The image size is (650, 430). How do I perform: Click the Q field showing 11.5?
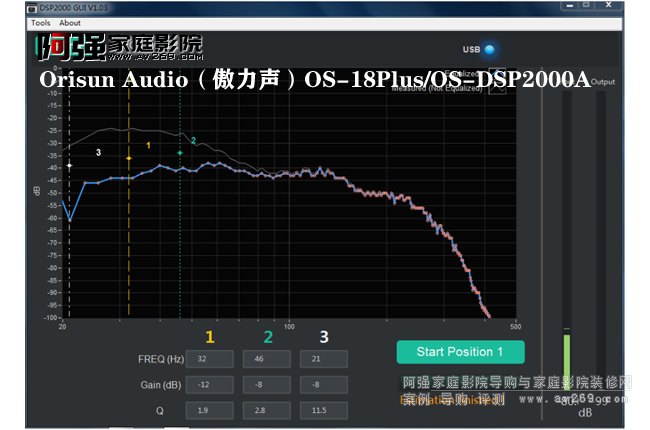pyautogui.click(x=324, y=411)
